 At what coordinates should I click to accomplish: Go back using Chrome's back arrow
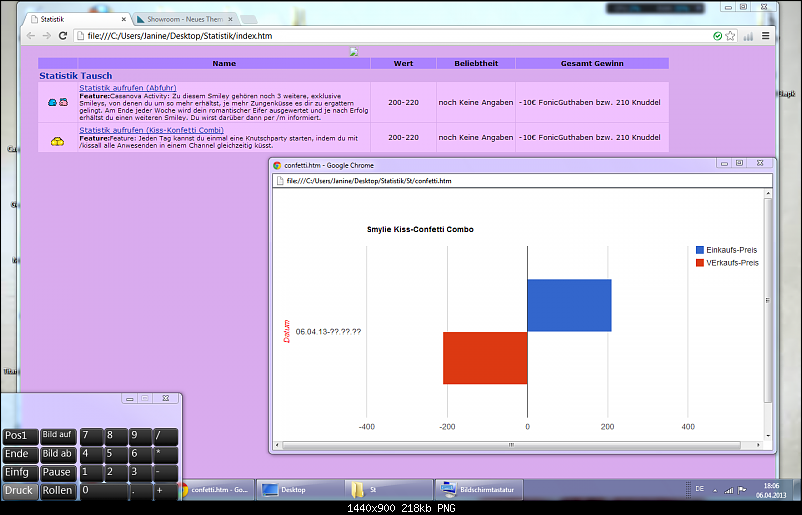31,36
